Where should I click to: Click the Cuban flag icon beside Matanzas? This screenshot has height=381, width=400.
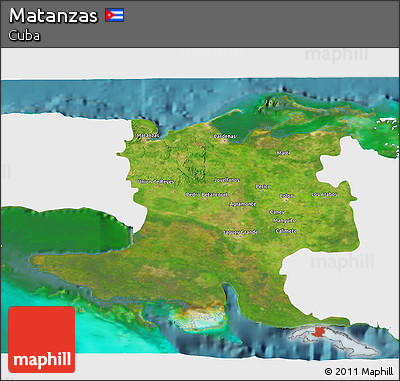coord(115,15)
